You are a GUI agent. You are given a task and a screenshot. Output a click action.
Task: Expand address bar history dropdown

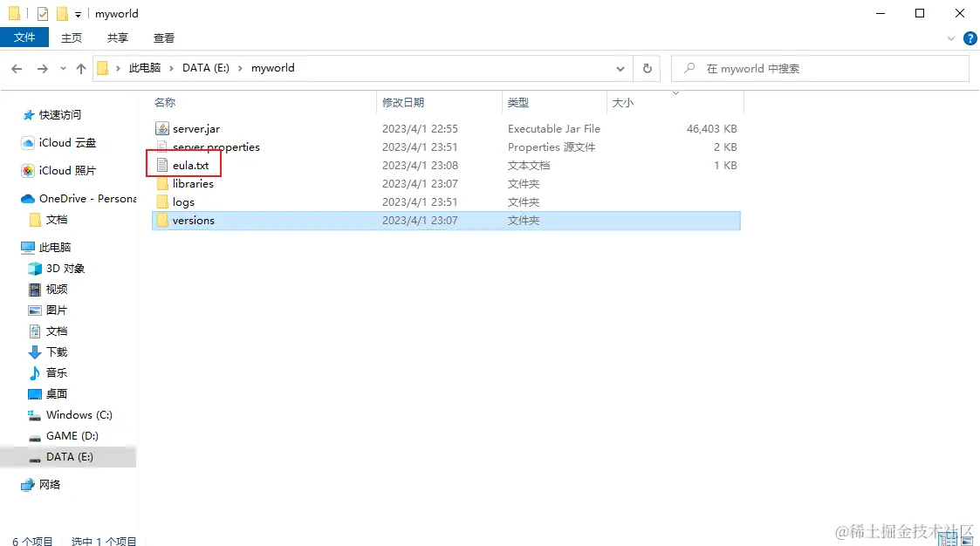620,69
